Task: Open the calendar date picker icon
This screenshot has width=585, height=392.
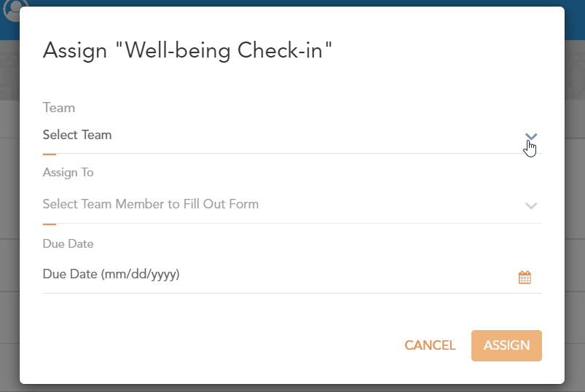Action: tap(525, 277)
